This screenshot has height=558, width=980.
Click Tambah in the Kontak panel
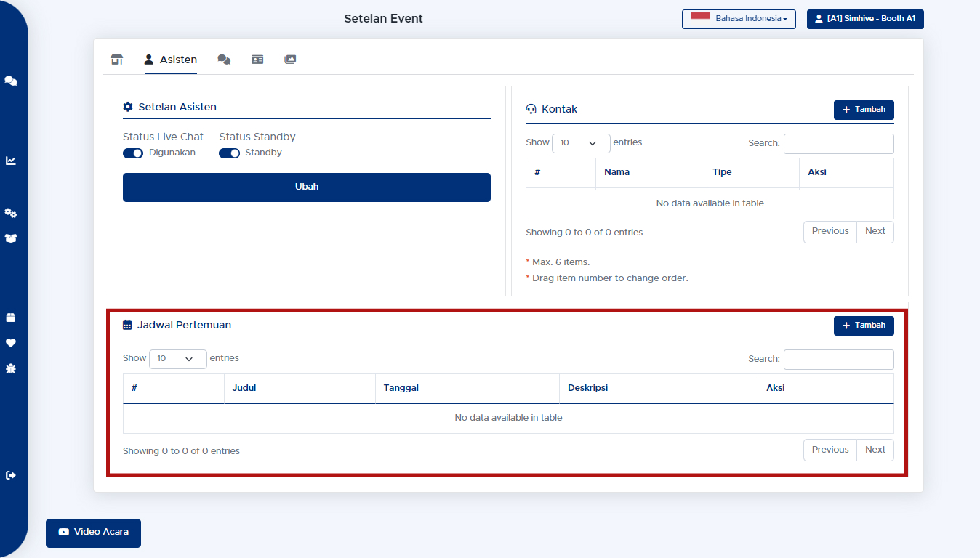(x=864, y=110)
